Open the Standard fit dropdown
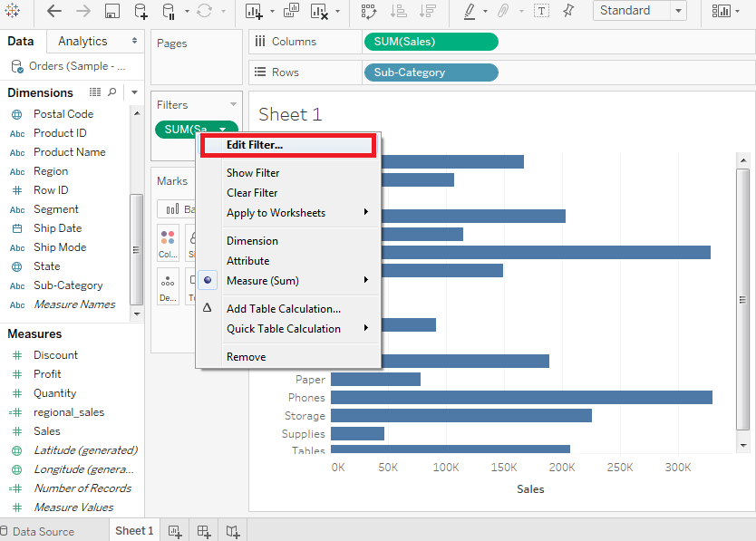Image resolution: width=756 pixels, height=541 pixels. [x=639, y=11]
